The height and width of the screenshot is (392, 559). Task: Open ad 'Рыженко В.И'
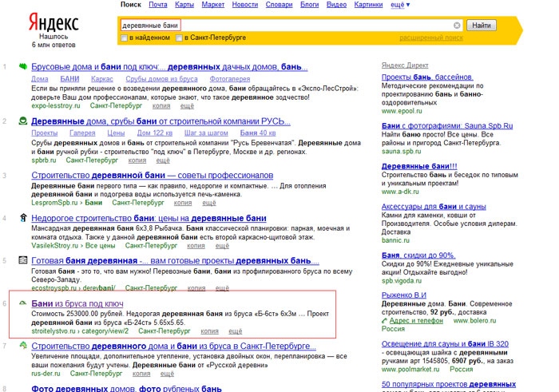click(403, 295)
